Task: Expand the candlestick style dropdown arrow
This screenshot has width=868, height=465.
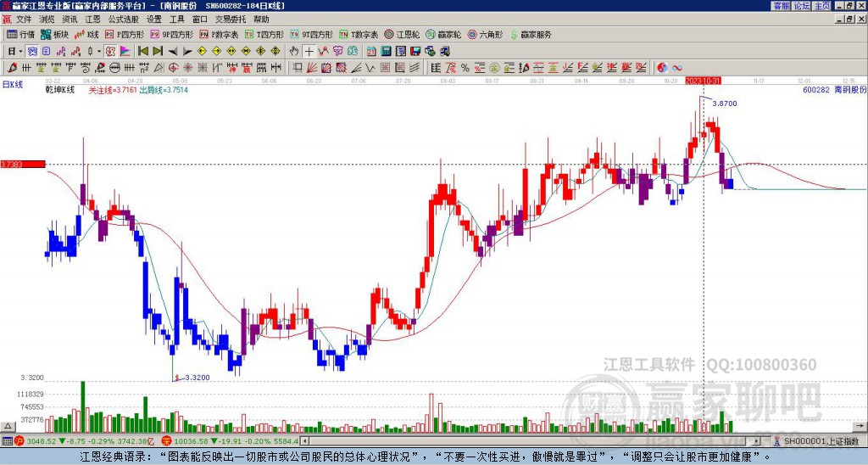Action: pos(99,52)
